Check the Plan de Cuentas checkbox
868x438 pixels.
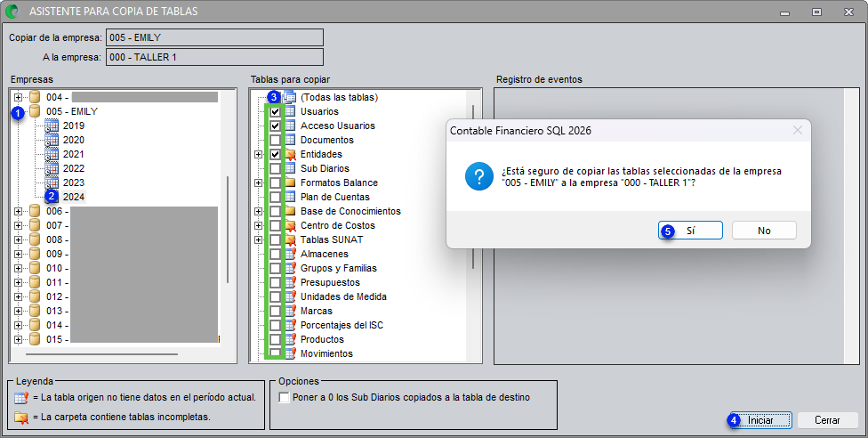tap(275, 197)
